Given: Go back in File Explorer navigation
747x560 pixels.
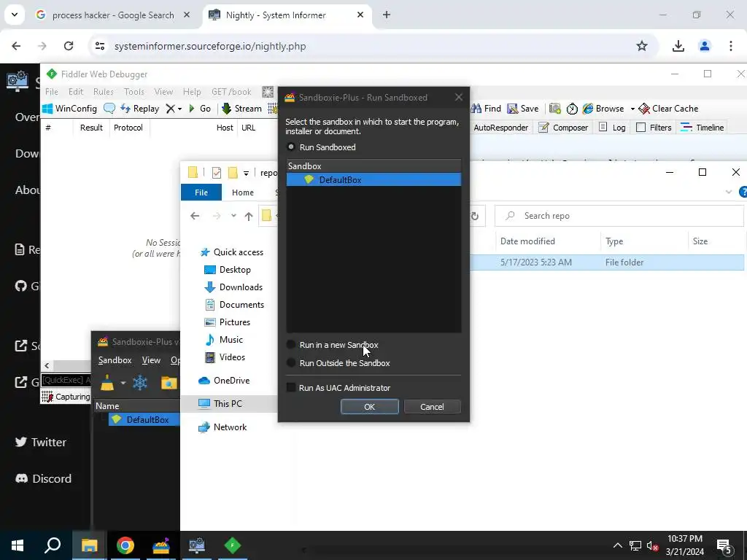Looking at the screenshot, I should point(195,216).
